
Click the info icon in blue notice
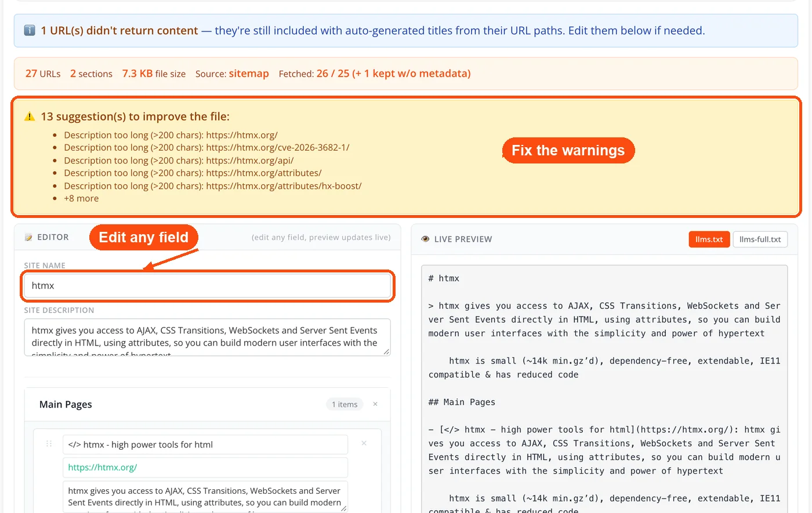30,30
